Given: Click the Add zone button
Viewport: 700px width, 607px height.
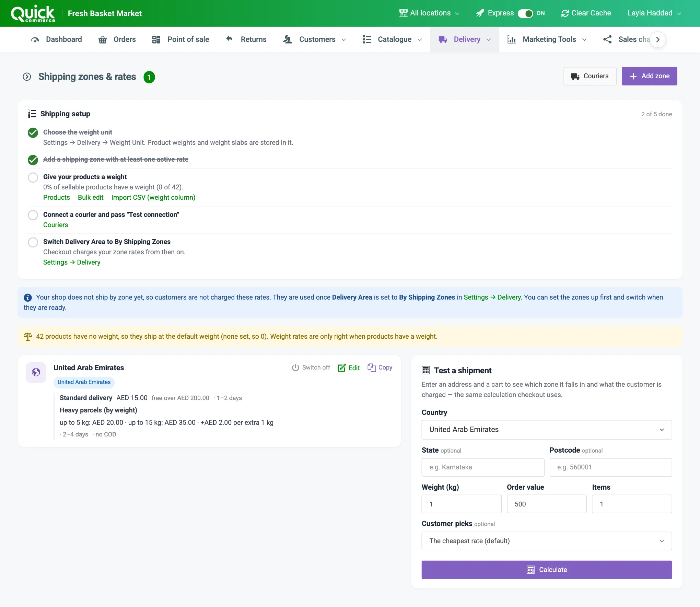Looking at the screenshot, I should pyautogui.click(x=649, y=76).
